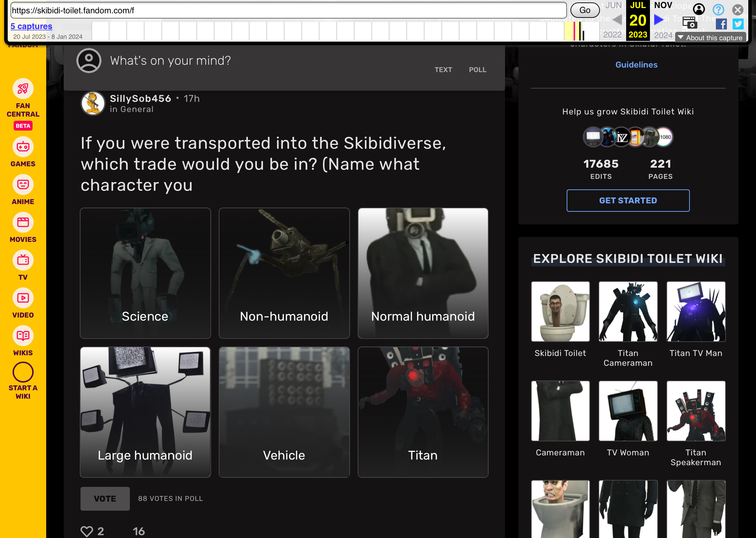
Task: Close the Wayback Machine toolbar
Action: (737, 9)
